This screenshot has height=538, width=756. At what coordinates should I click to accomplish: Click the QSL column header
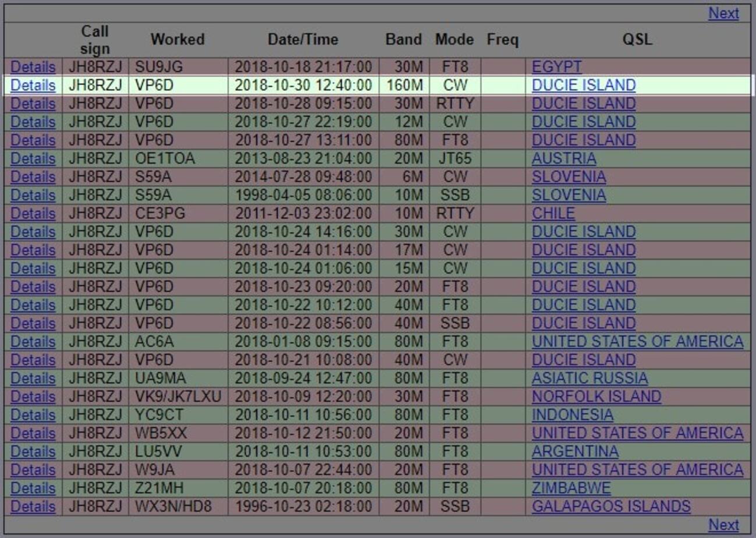click(x=637, y=40)
